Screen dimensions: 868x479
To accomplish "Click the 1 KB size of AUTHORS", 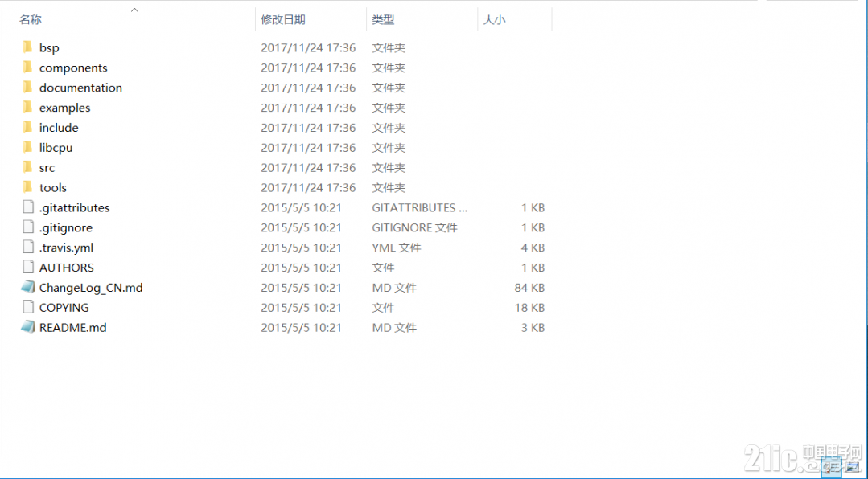I will pos(533,267).
